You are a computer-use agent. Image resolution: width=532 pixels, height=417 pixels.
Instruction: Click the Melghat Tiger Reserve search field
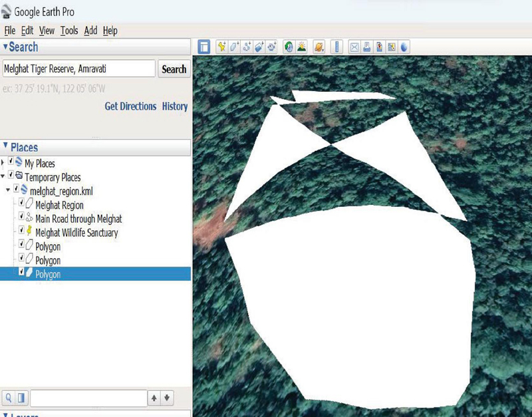pyautogui.click(x=79, y=69)
